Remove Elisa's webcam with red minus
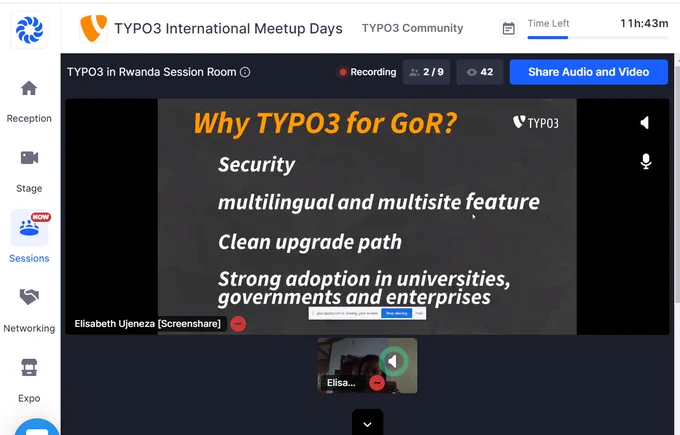 [x=377, y=383]
